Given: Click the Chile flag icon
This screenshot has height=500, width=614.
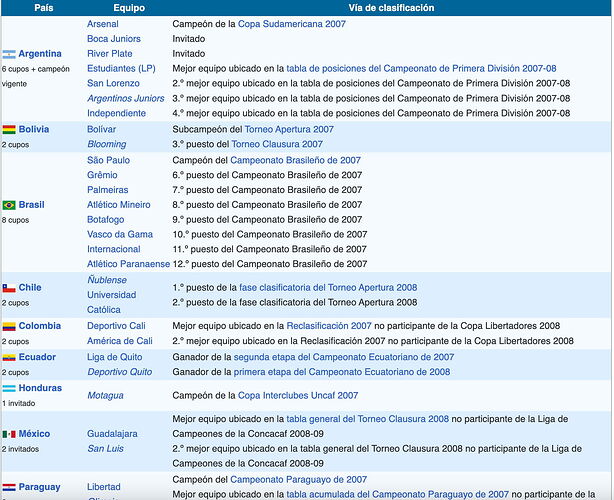Looking at the screenshot, I should pos(9,288).
